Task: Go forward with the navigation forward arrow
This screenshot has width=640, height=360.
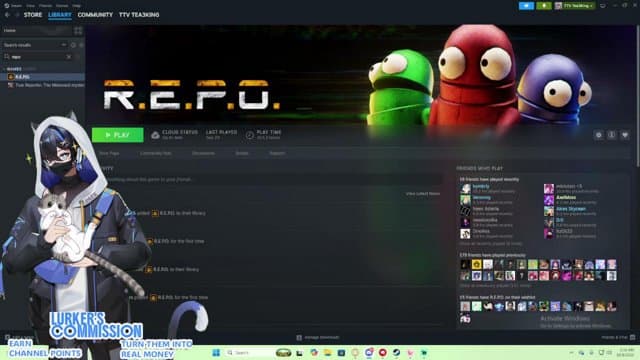Action: pos(17,15)
